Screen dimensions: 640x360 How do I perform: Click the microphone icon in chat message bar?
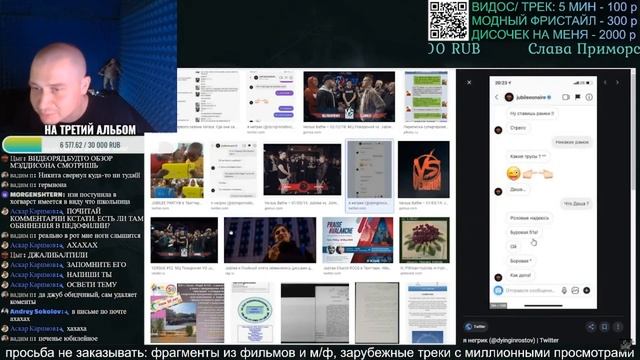(x=564, y=290)
